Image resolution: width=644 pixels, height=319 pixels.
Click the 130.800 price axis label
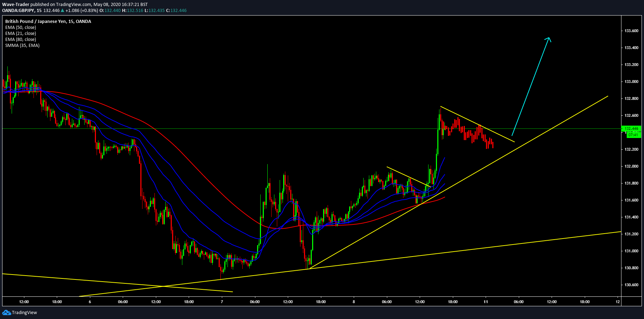click(631, 268)
